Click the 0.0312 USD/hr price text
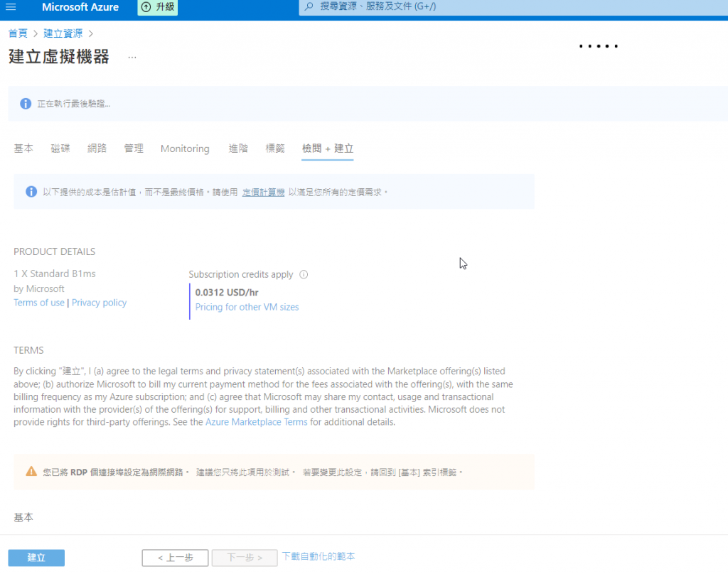This screenshot has height=574, width=728. click(227, 293)
